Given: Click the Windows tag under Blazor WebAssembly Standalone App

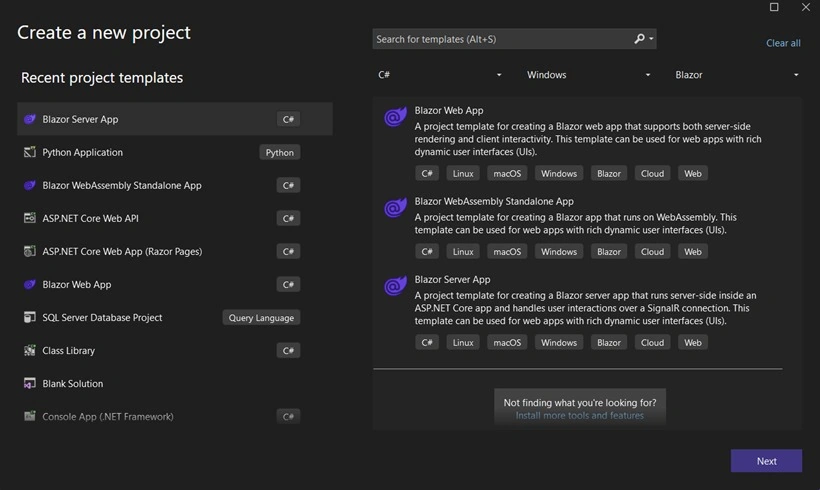Looking at the screenshot, I should tap(559, 252).
